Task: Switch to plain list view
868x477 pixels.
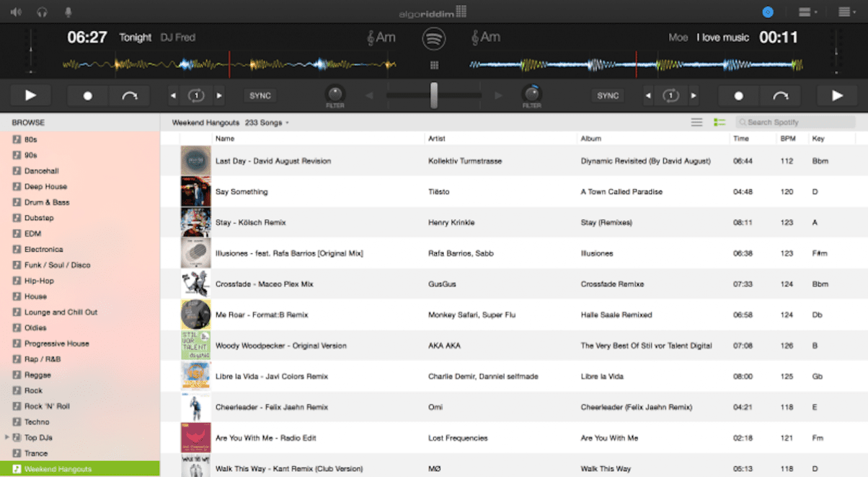Action: coord(696,123)
